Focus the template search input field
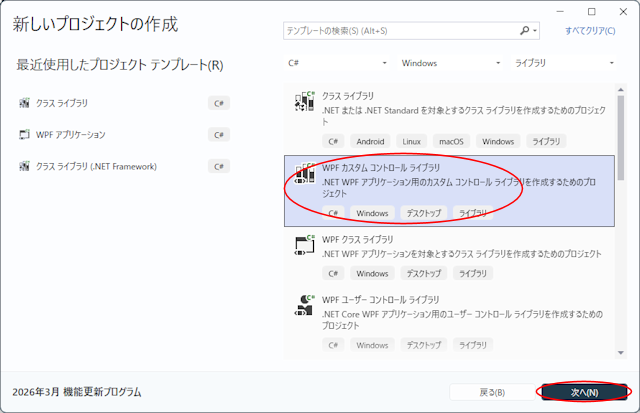The image size is (640, 413). pos(400,31)
